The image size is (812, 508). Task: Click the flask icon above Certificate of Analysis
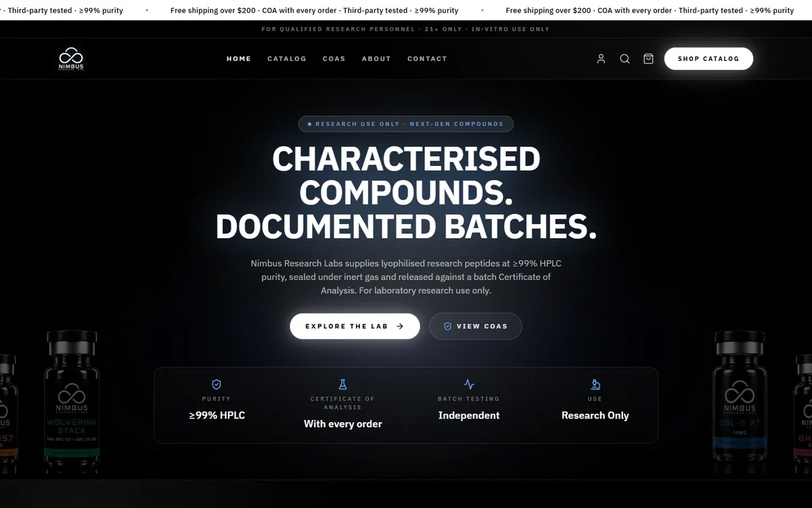pos(342,384)
